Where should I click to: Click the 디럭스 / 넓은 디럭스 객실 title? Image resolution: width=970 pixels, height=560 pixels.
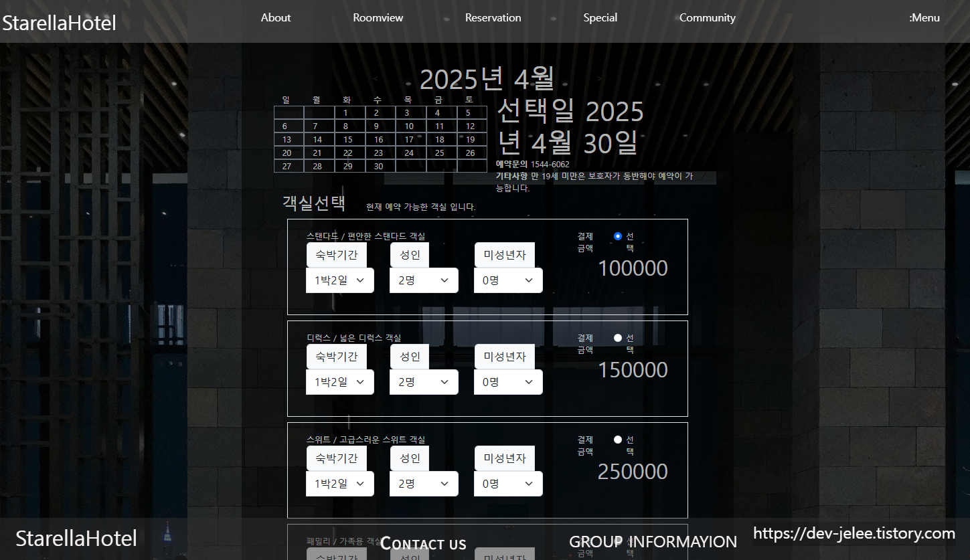[353, 338]
